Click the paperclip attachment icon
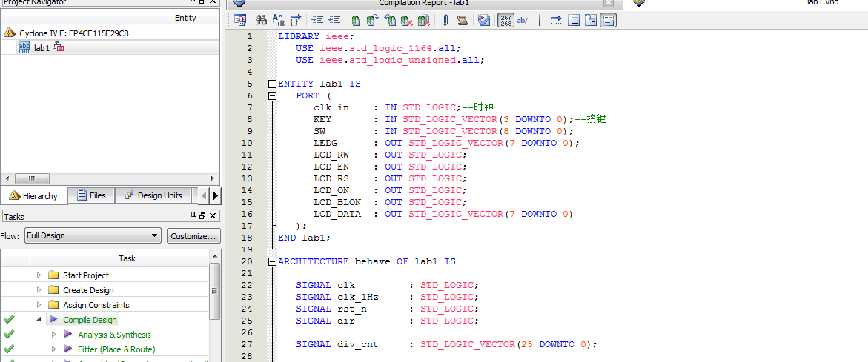 pos(445,21)
